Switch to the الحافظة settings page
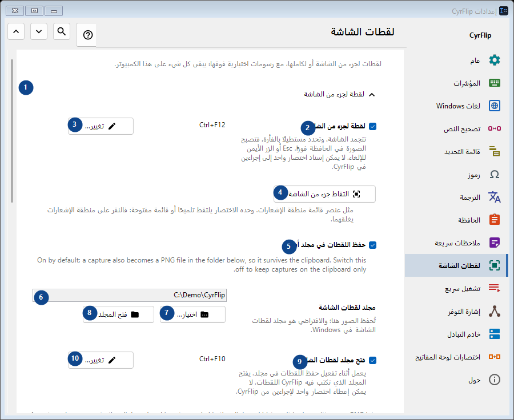The height and width of the screenshot is (420, 514). click(x=456, y=220)
